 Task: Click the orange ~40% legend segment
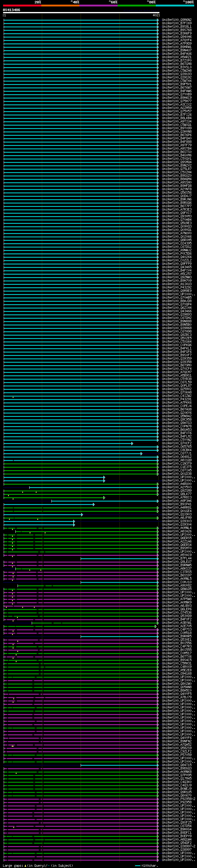(60, 6)
